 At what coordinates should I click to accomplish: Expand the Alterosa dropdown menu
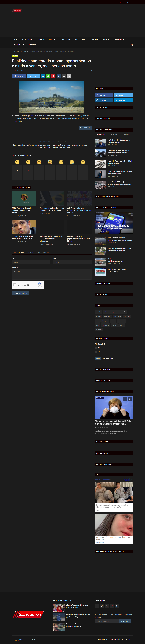54,40
